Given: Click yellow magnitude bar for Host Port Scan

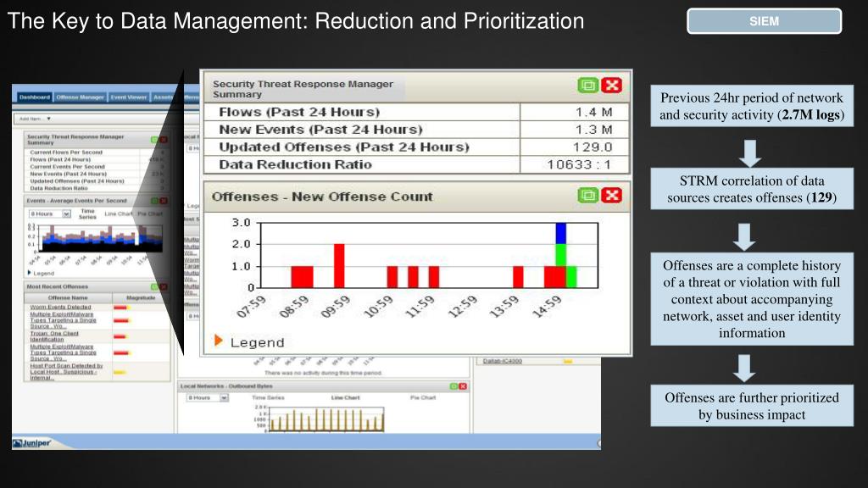Looking at the screenshot, I should pos(120,373).
